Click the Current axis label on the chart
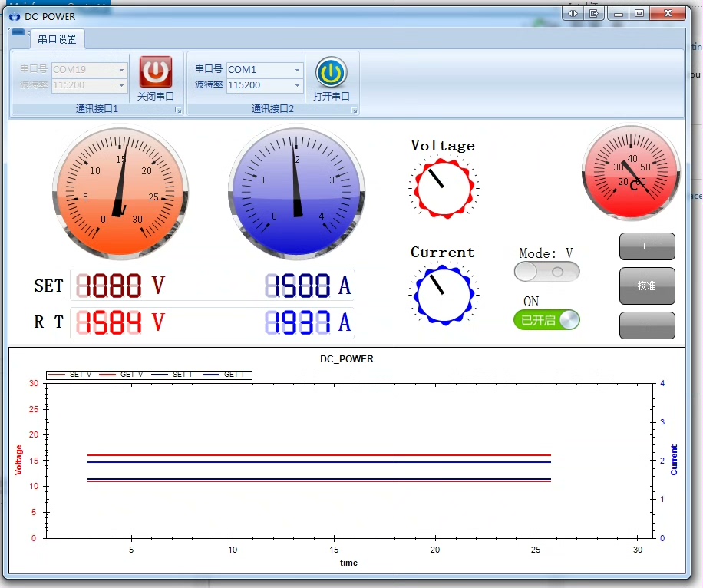The height and width of the screenshot is (588, 703). (673, 460)
